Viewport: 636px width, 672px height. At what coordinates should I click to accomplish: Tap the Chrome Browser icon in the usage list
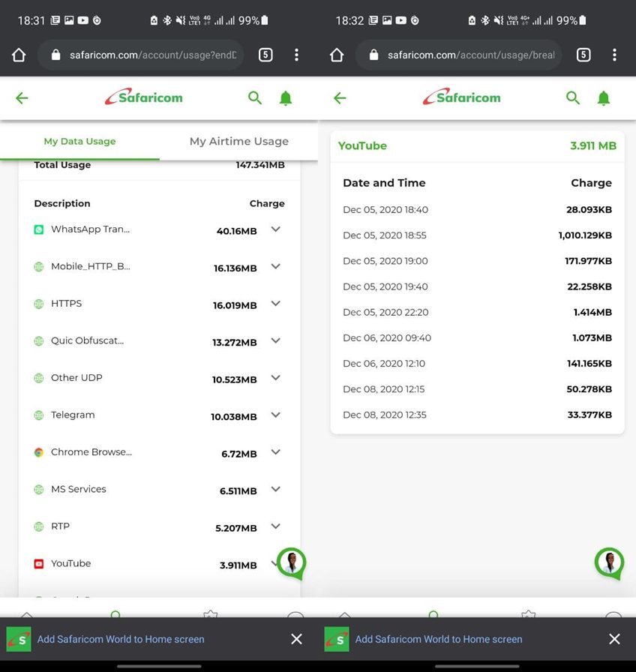tap(38, 452)
